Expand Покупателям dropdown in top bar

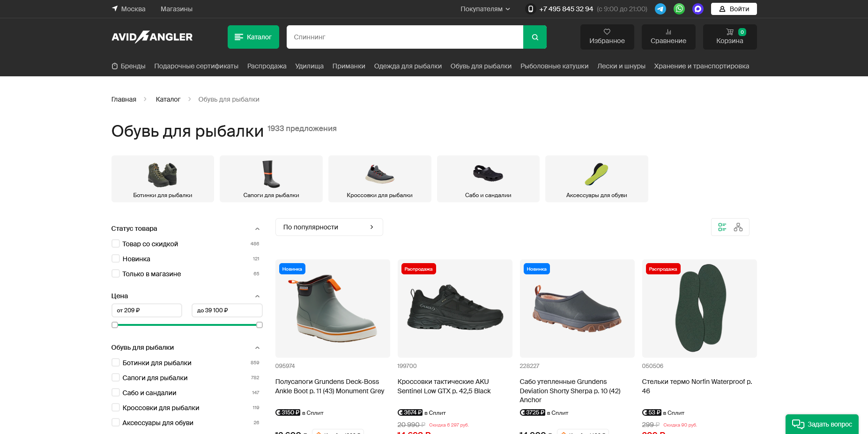pyautogui.click(x=485, y=9)
